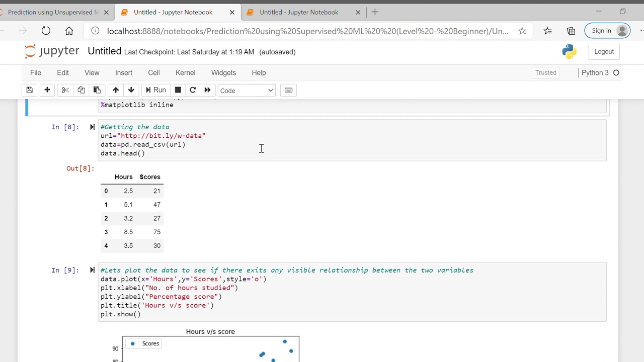The height and width of the screenshot is (362, 644).
Task: View site information icon in address bar
Action: tap(95, 31)
